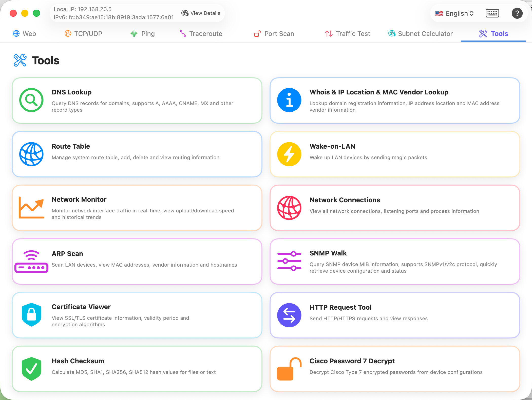Open the help question mark button
This screenshot has width=532, height=400.
(x=517, y=13)
